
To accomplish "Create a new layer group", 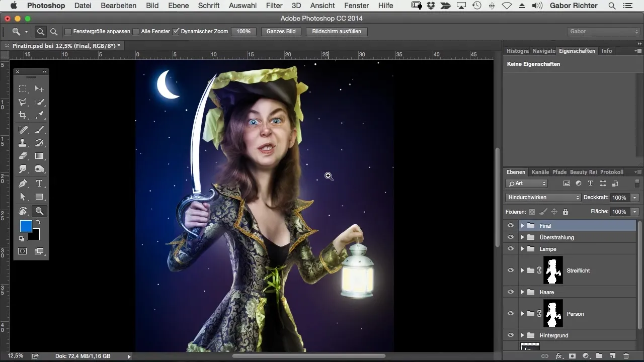I will [599, 356].
